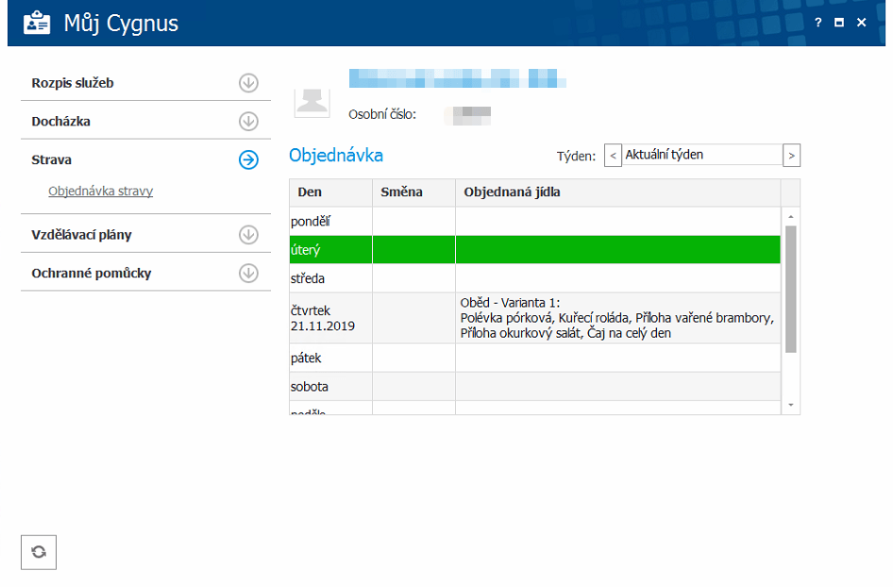Screen dimensions: 894x588
Task: Click the user profile avatar picture
Action: coord(312,103)
